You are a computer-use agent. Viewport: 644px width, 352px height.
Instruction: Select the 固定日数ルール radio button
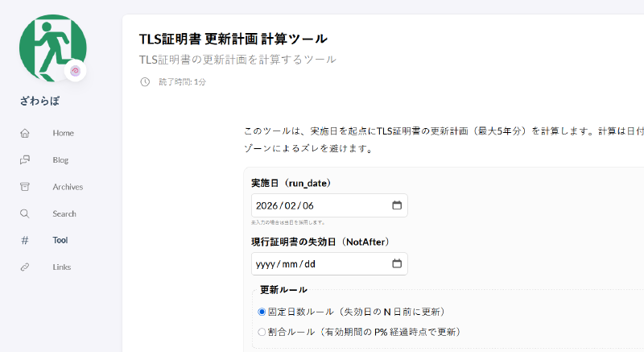[x=262, y=312]
